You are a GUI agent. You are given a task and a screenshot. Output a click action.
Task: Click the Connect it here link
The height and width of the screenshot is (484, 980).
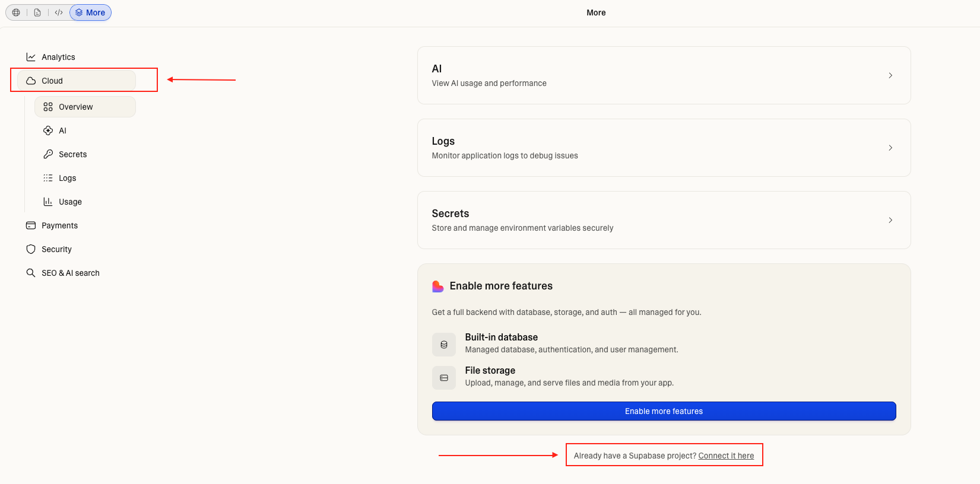point(726,456)
